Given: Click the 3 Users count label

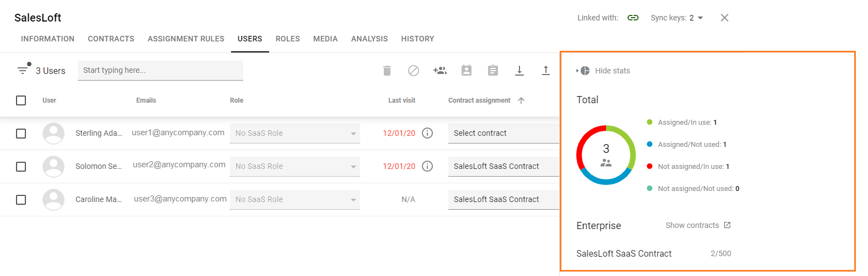Looking at the screenshot, I should (x=51, y=71).
